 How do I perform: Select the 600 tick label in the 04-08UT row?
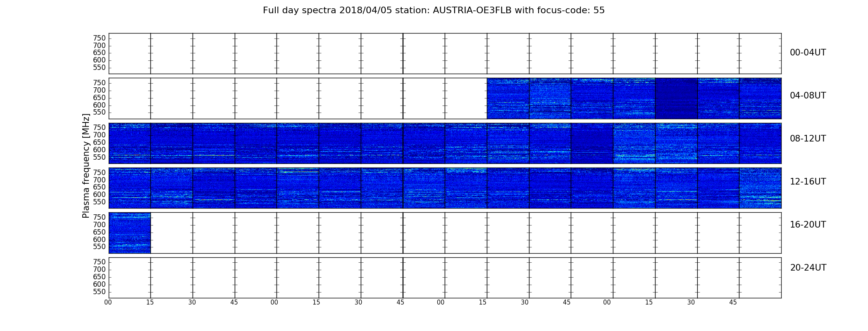pos(99,105)
